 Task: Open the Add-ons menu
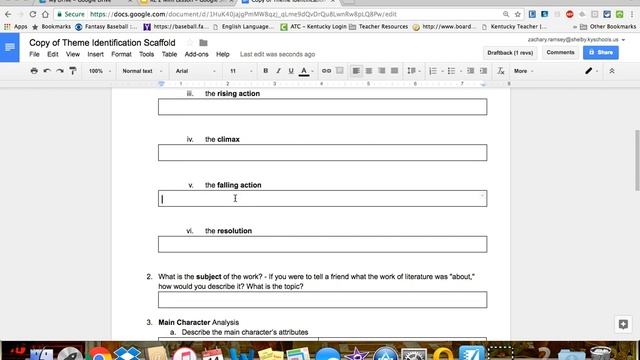click(196, 54)
